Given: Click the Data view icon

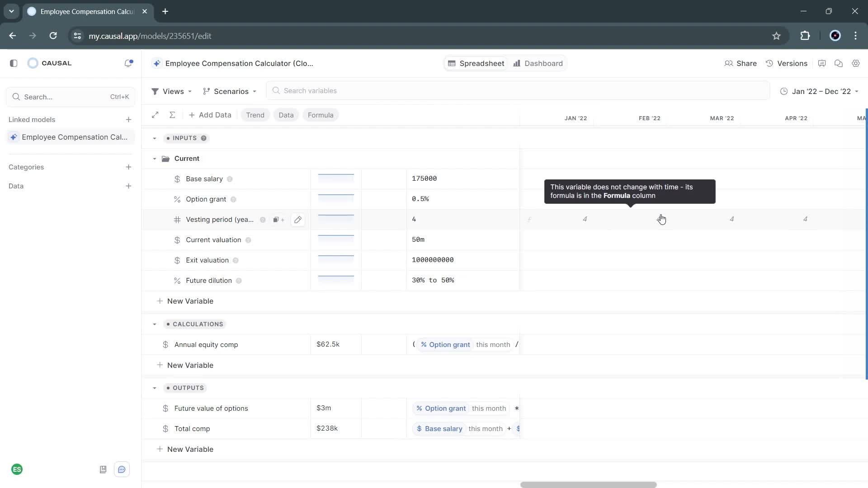Looking at the screenshot, I should 286,115.
